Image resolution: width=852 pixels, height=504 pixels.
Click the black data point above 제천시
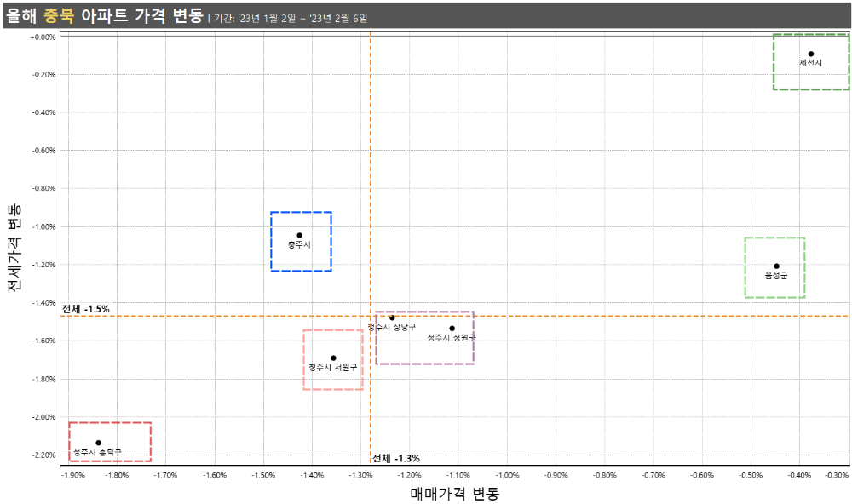[811, 54]
